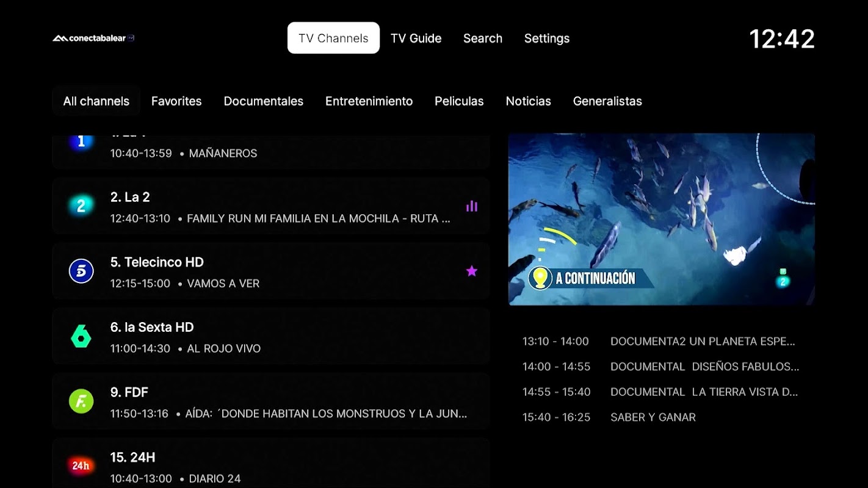Open the live video preview
The image size is (868, 488).
[662, 219]
